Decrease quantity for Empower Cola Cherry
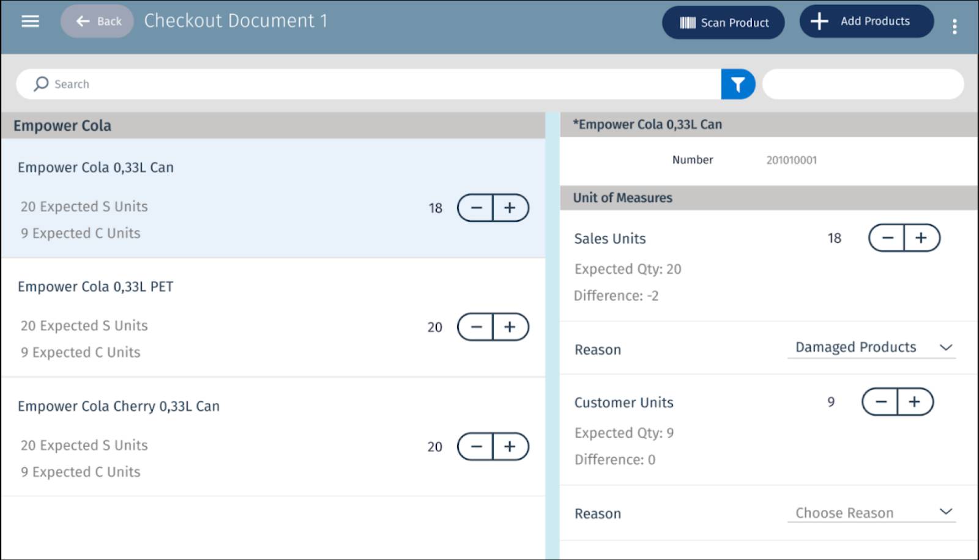Viewport: 979px width, 560px height. click(x=476, y=447)
